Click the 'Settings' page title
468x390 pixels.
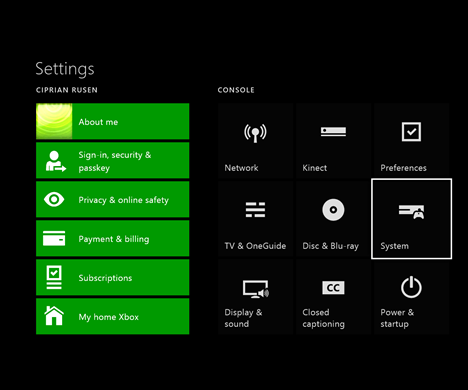point(65,69)
